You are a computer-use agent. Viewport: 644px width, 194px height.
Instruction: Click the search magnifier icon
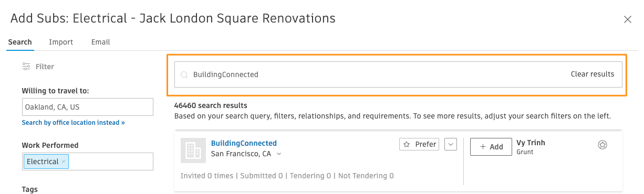point(184,74)
